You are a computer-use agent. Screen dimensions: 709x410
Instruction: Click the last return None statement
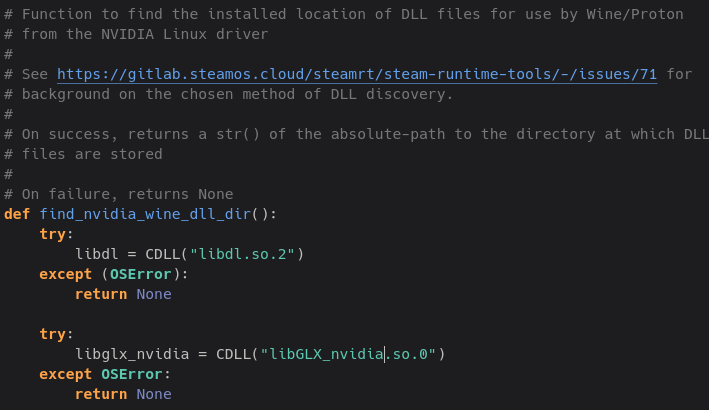pyautogui.click(x=122, y=394)
